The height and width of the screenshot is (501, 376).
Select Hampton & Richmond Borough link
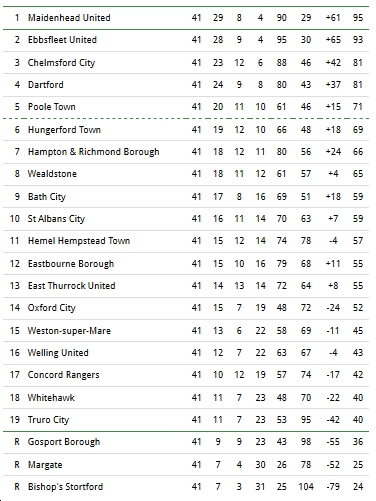pos(94,152)
